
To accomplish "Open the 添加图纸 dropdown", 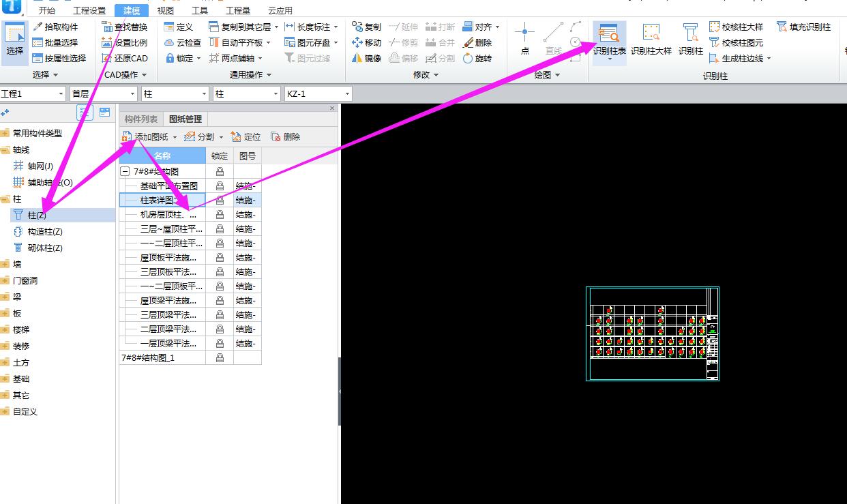I will [x=175, y=137].
